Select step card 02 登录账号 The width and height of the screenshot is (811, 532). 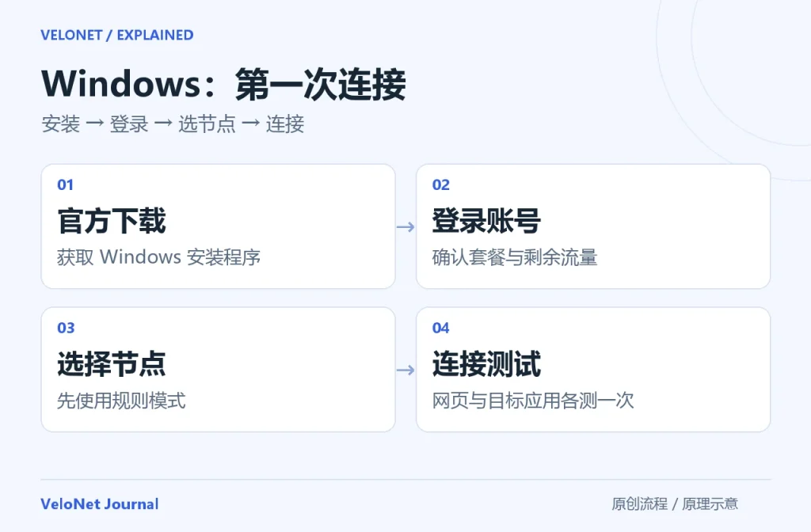tap(593, 226)
